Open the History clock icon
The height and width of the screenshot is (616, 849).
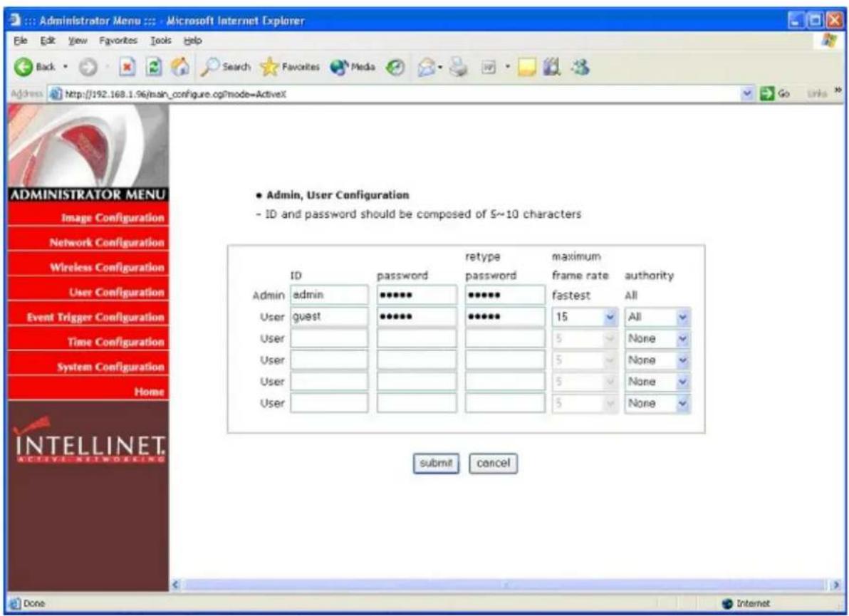[x=395, y=67]
